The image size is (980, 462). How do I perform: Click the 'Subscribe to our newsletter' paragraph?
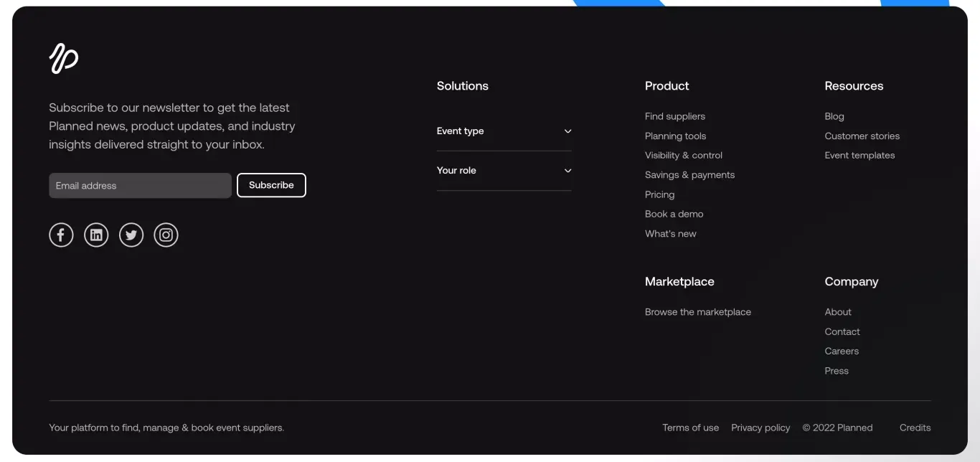tap(172, 126)
